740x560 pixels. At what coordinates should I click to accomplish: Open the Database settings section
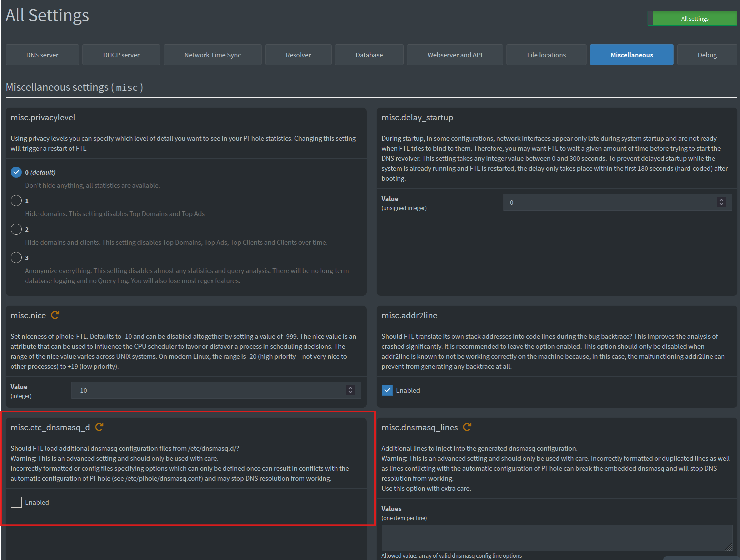[x=369, y=54]
